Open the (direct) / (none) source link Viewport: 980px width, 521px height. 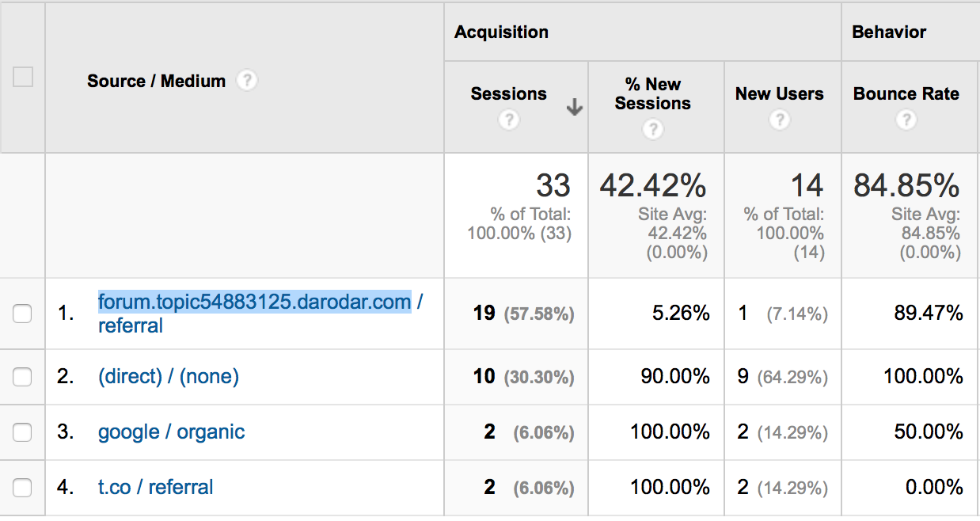click(x=168, y=376)
